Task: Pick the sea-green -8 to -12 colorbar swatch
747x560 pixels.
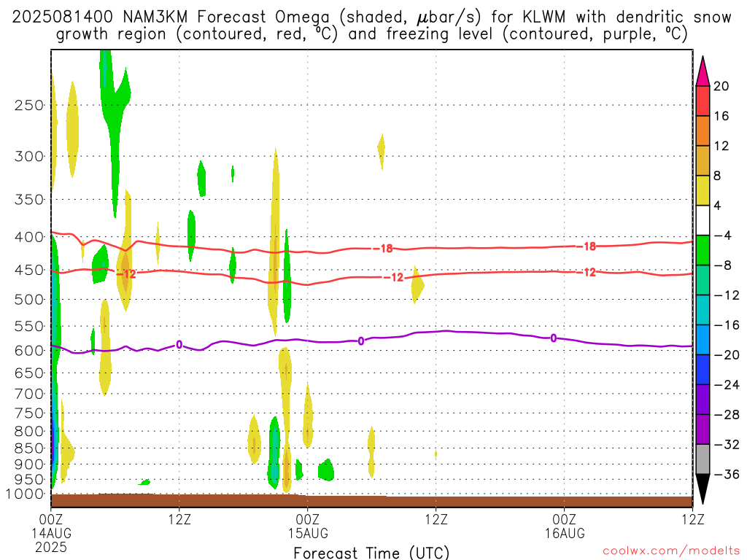Action: pos(703,280)
